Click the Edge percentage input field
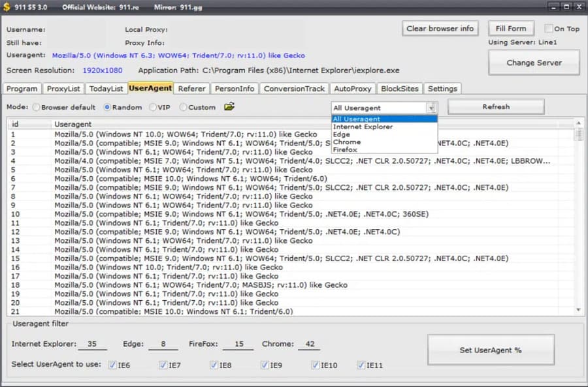The height and width of the screenshot is (387, 588). coord(163,344)
